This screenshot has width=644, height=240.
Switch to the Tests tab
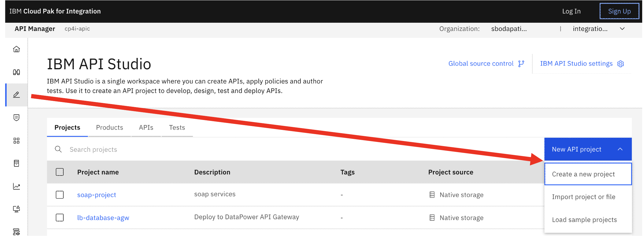(x=177, y=127)
